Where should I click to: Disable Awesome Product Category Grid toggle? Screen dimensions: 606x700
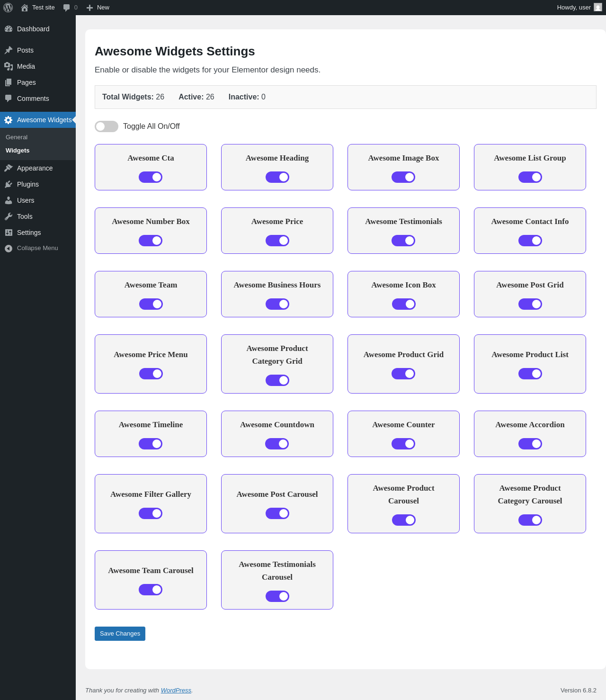tap(277, 380)
